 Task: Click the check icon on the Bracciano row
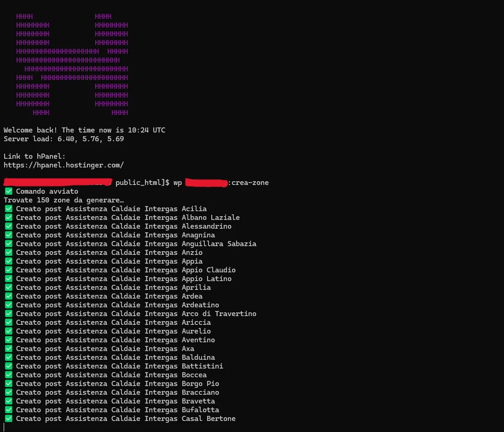[9, 392]
